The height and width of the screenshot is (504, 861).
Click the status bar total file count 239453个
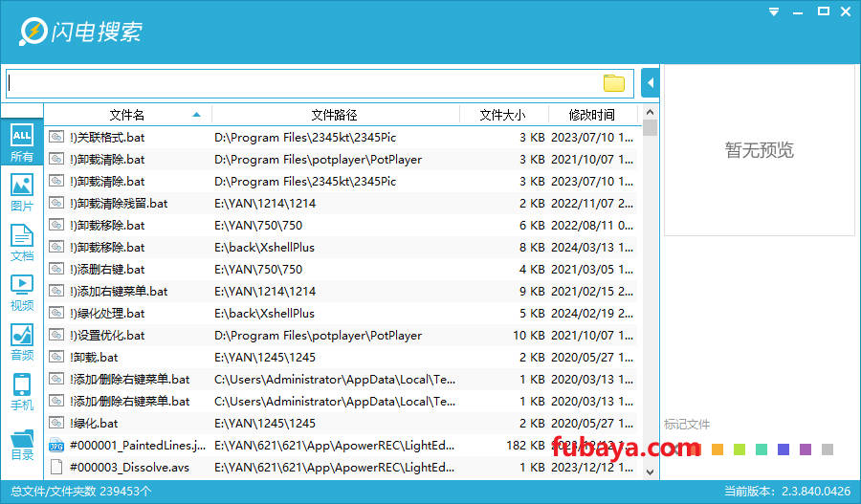(x=80, y=491)
